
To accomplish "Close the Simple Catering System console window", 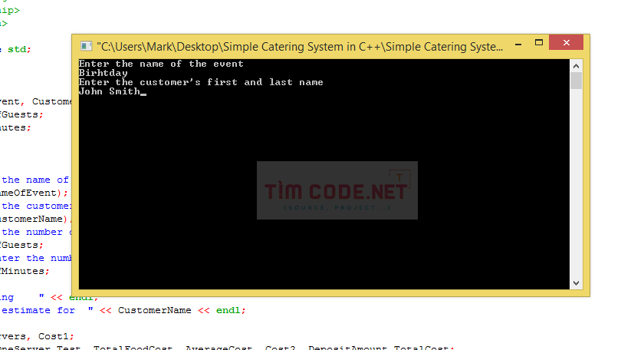I will point(567,42).
